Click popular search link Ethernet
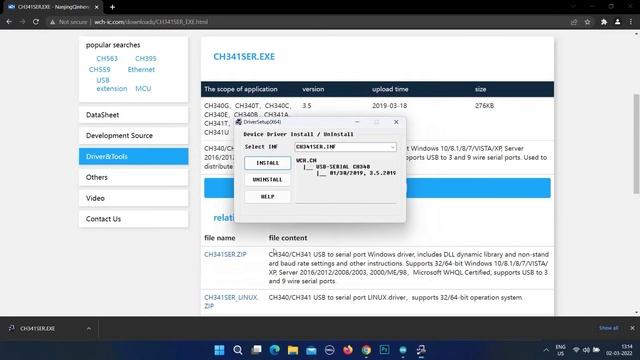This screenshot has width=640, height=360. click(141, 69)
